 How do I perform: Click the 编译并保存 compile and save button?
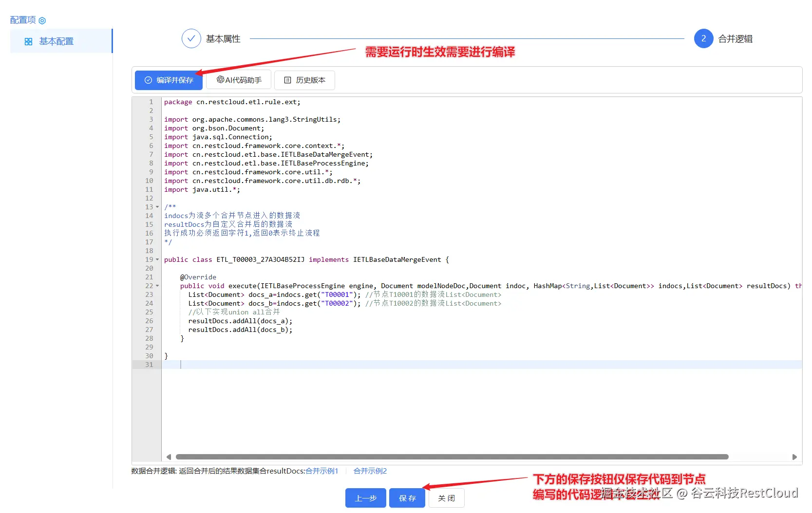169,80
